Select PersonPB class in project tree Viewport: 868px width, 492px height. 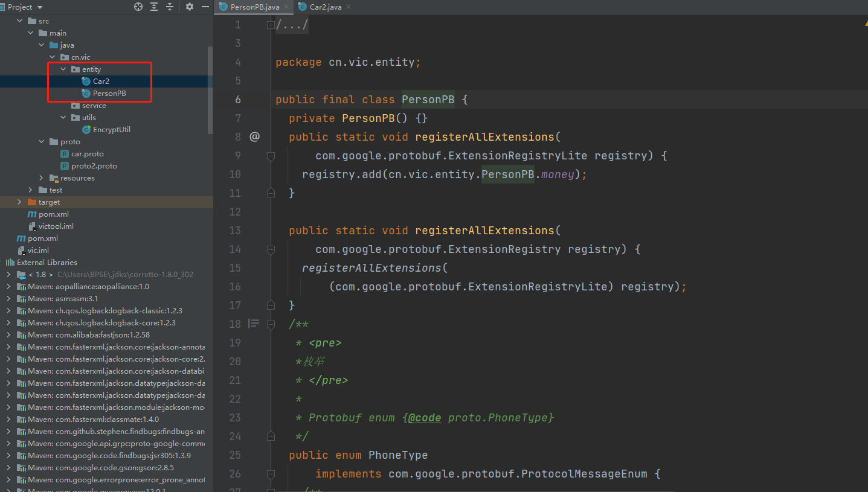[109, 94]
